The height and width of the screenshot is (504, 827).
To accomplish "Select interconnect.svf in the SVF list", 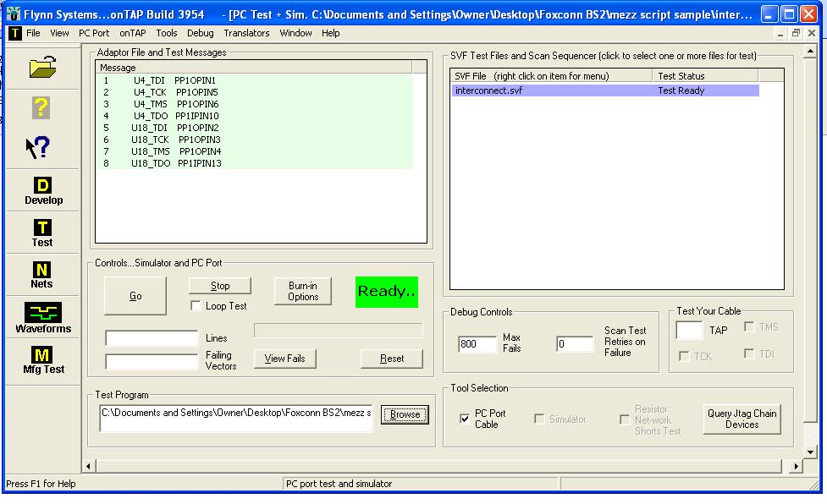I will tap(605, 90).
